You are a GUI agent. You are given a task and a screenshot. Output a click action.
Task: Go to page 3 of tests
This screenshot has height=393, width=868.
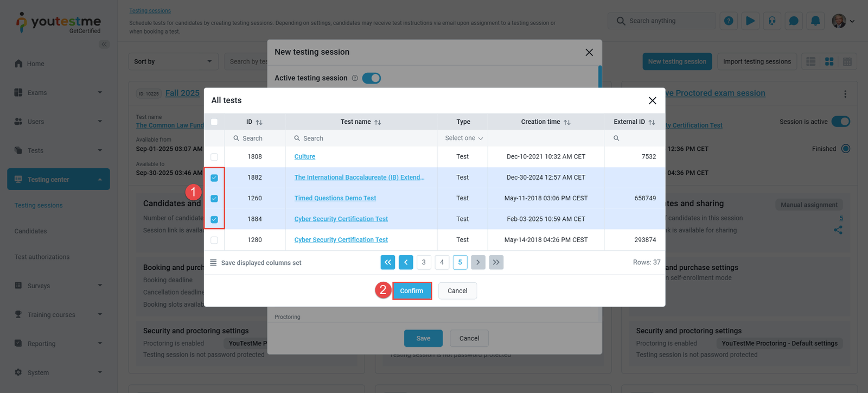click(424, 262)
